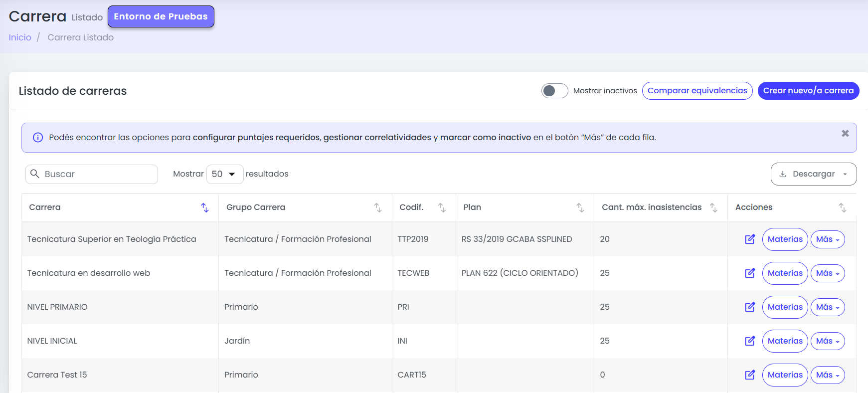Expand Más menu for NIVEL PRIMARIO

click(828, 307)
